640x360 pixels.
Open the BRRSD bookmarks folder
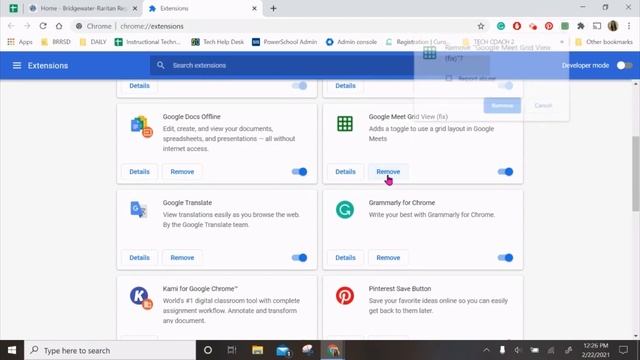pos(56,42)
